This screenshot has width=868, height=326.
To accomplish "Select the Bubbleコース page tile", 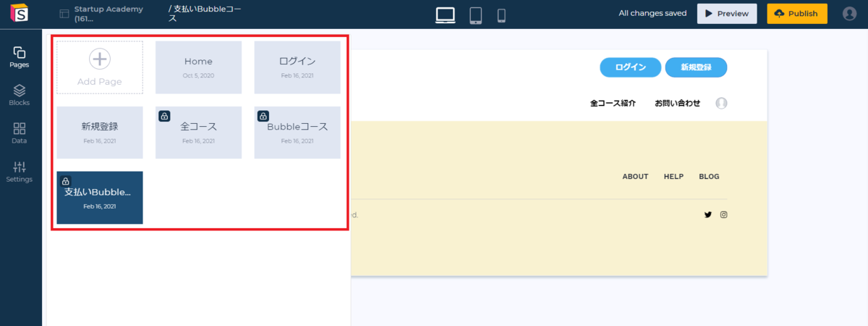I will 297,133.
